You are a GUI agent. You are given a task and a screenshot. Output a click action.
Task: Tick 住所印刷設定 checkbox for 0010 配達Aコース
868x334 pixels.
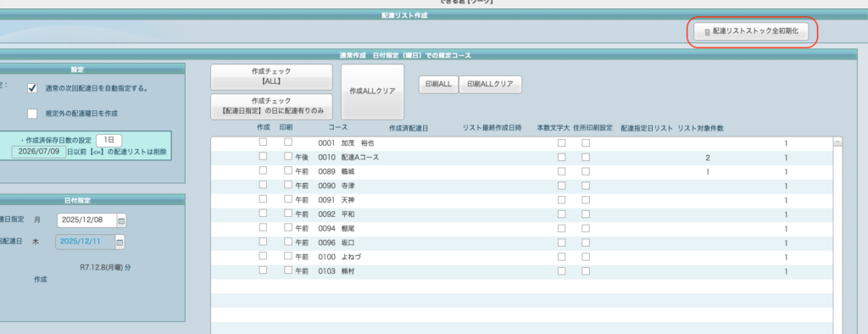point(586,158)
